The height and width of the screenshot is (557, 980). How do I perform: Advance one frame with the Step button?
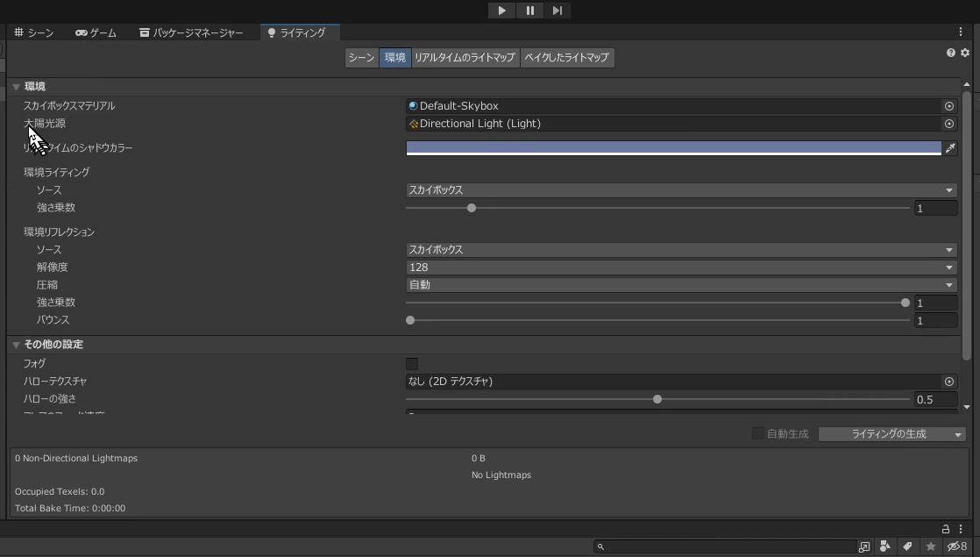pos(557,11)
